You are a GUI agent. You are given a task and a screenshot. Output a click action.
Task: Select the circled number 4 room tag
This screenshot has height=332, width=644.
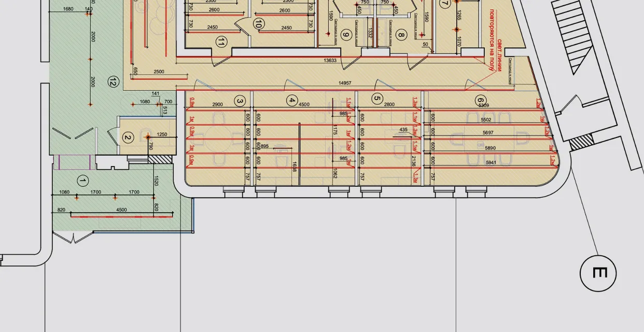[x=292, y=100]
